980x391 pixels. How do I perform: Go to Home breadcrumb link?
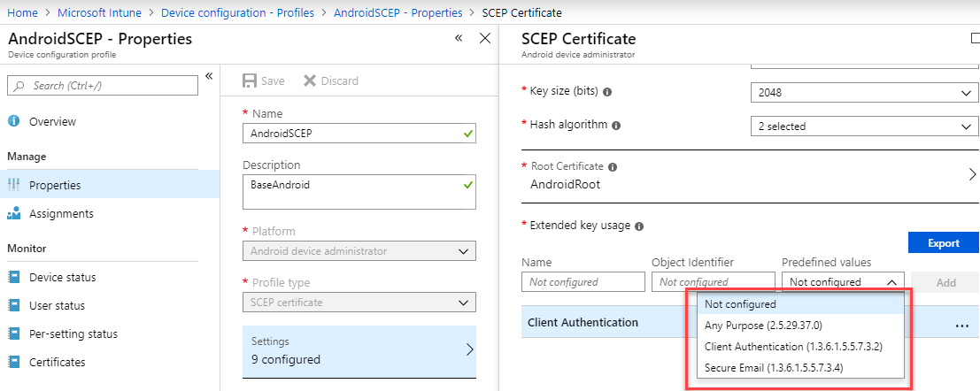click(22, 11)
